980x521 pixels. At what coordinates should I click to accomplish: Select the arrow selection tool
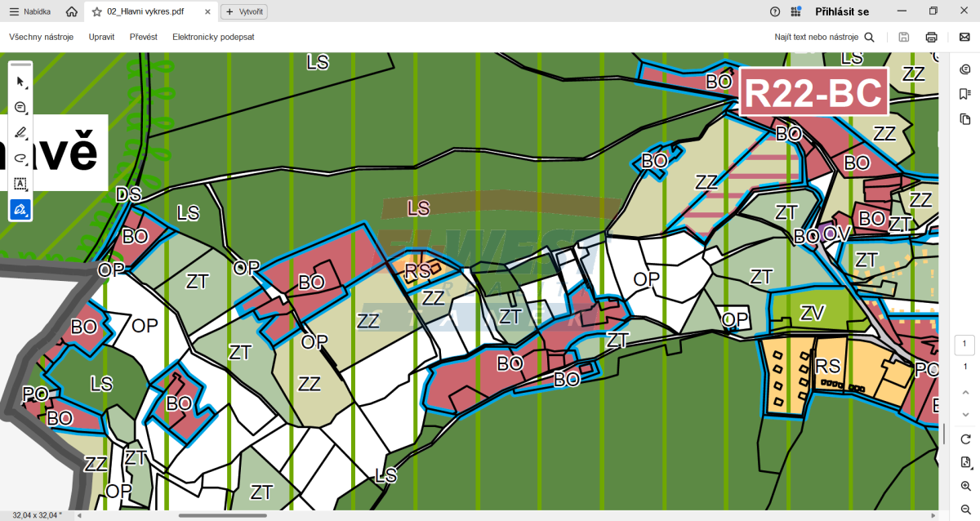20,81
